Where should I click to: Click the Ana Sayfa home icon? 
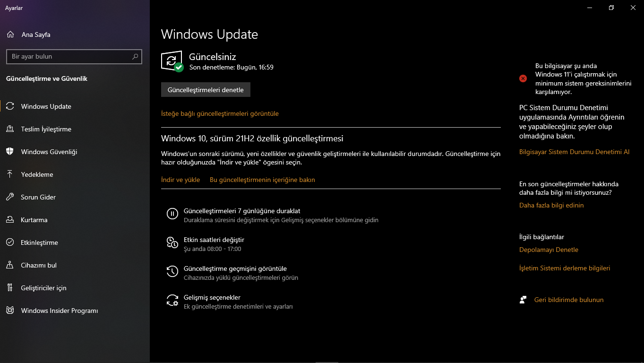[10, 35]
